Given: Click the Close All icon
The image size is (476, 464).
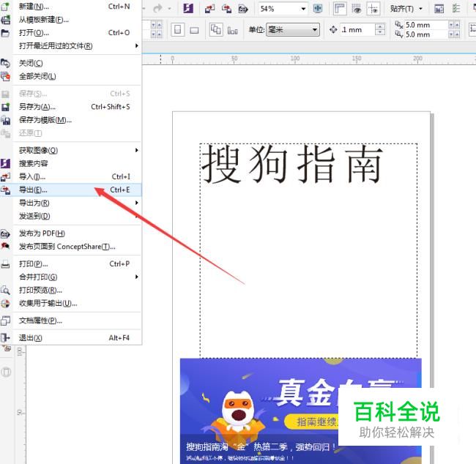Looking at the screenshot, I should click(x=5, y=76).
